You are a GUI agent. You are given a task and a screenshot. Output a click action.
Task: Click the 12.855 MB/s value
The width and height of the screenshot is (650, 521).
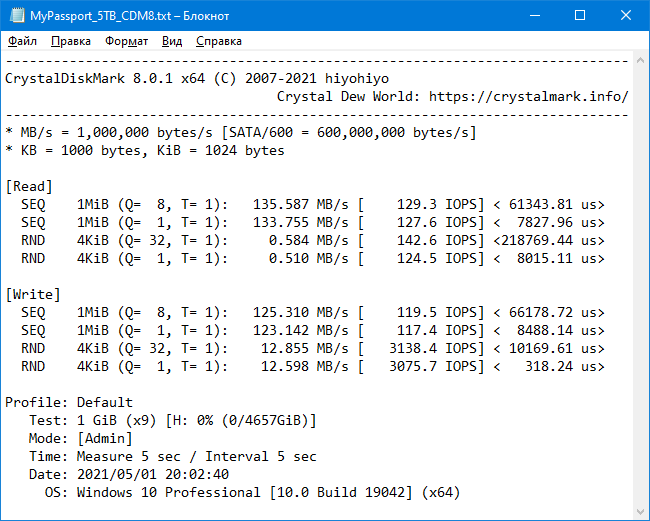tap(305, 349)
